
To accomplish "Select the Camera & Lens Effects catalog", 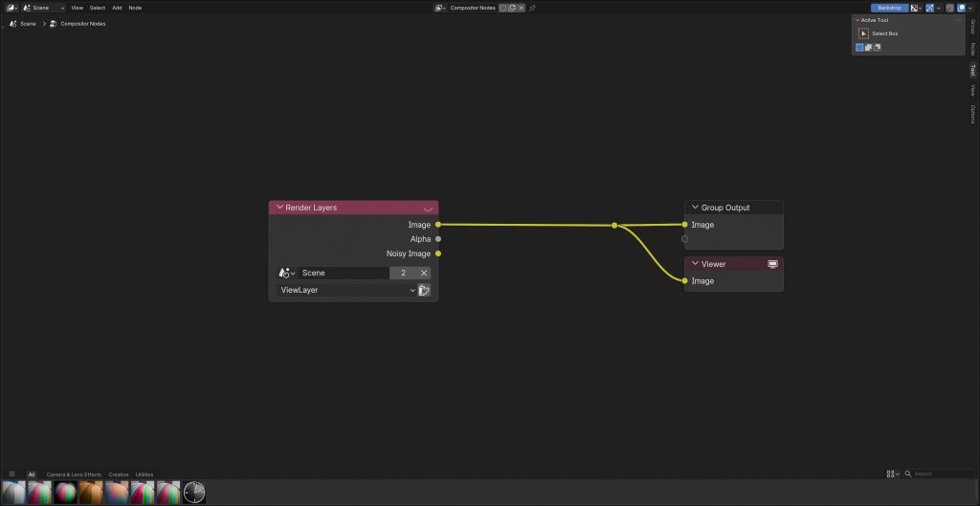I will click(x=74, y=474).
